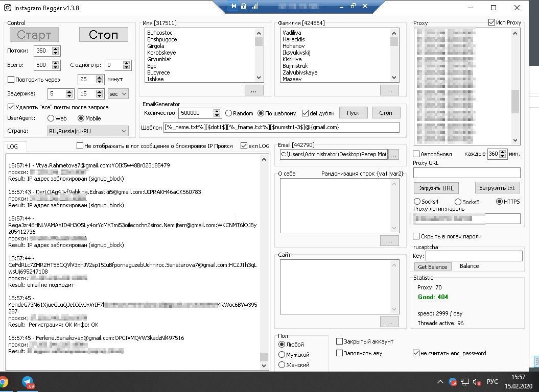The image size is (539, 392).
Task: Select the LOG tab
Action: point(13,146)
